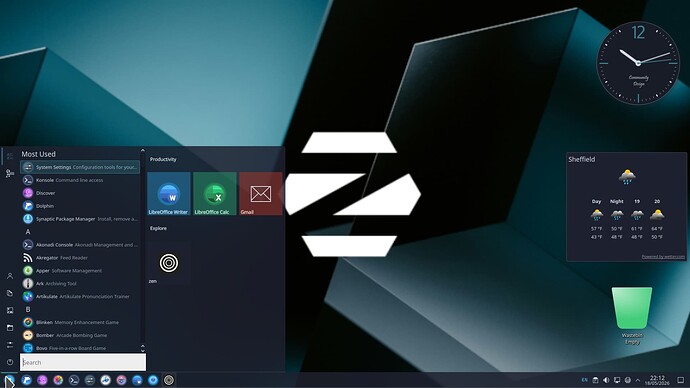Open Dolphin file manager from menu list

(80, 206)
